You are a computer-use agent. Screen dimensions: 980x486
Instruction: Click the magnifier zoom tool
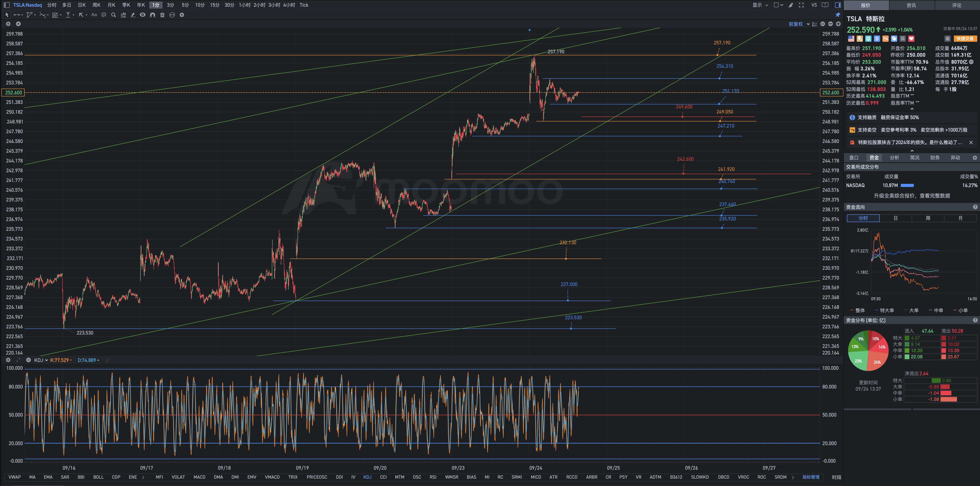point(113,15)
